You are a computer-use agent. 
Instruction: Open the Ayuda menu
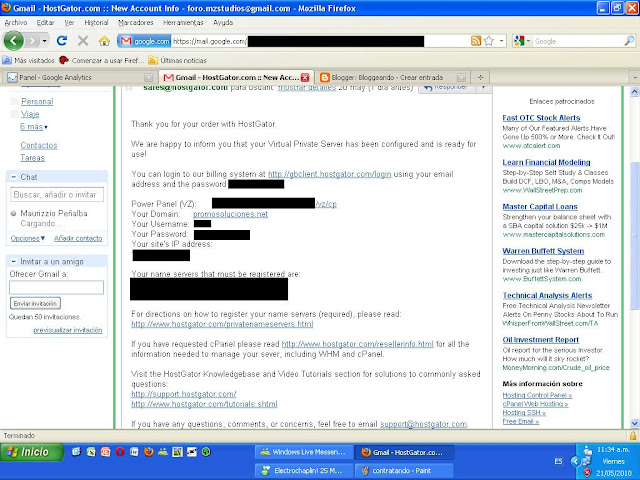click(223, 22)
